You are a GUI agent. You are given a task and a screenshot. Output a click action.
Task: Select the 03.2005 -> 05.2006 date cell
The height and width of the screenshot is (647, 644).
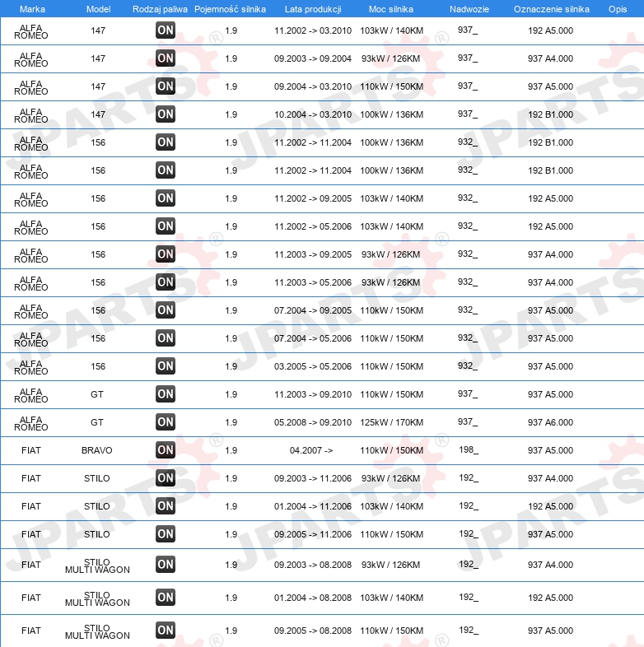click(313, 366)
